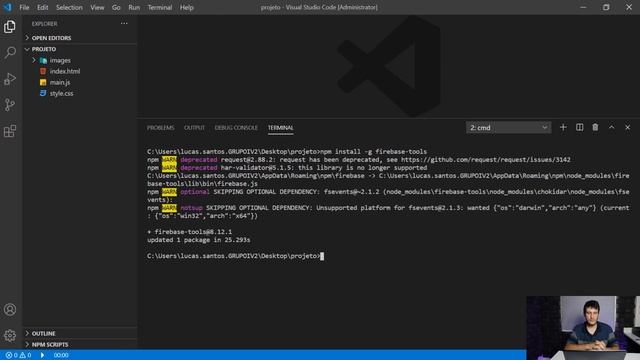Minimize the VS Code window
640x360 pixels.
(583, 7)
